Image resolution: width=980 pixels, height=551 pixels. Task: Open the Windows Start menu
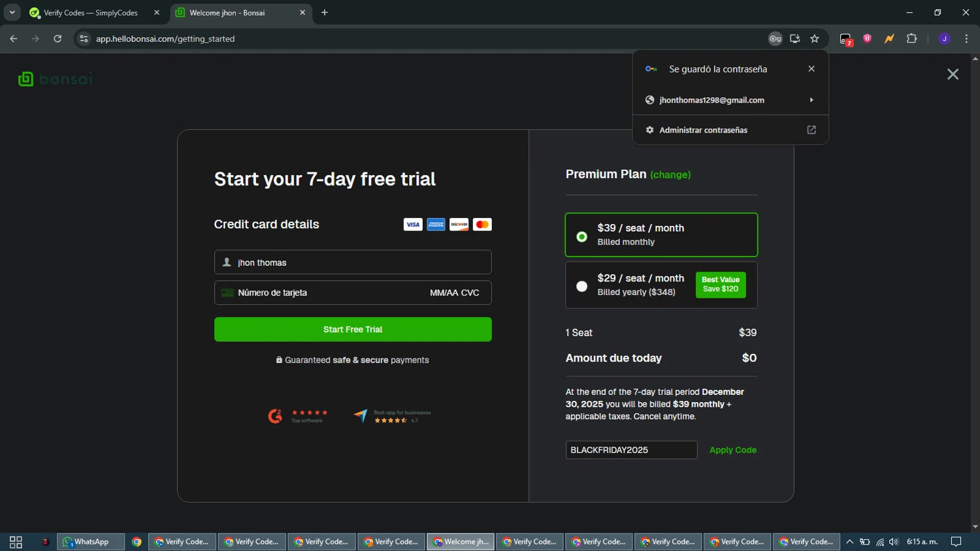click(x=16, y=542)
